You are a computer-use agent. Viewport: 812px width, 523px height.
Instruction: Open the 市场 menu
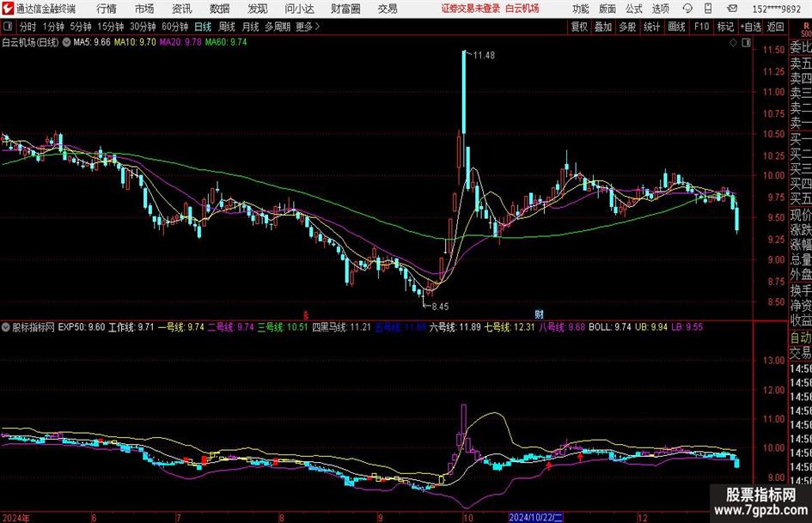coord(144,9)
